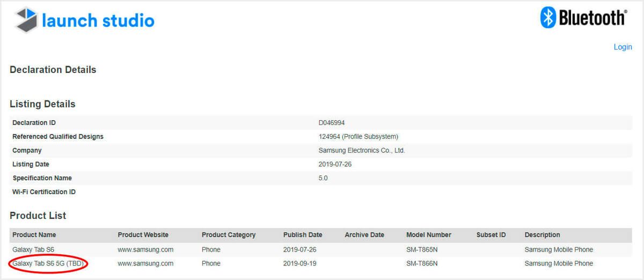
Task: Click the Listing Details heading
Action: pos(42,104)
